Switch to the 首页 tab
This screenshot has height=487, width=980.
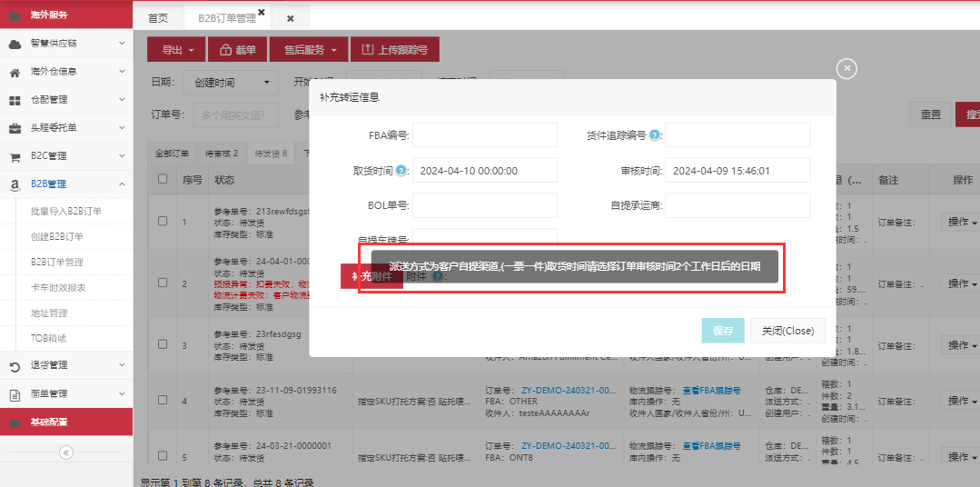pos(158,18)
